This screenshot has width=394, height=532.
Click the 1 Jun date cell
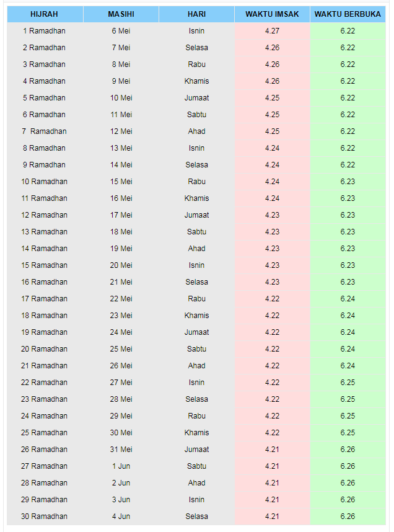pyautogui.click(x=121, y=466)
